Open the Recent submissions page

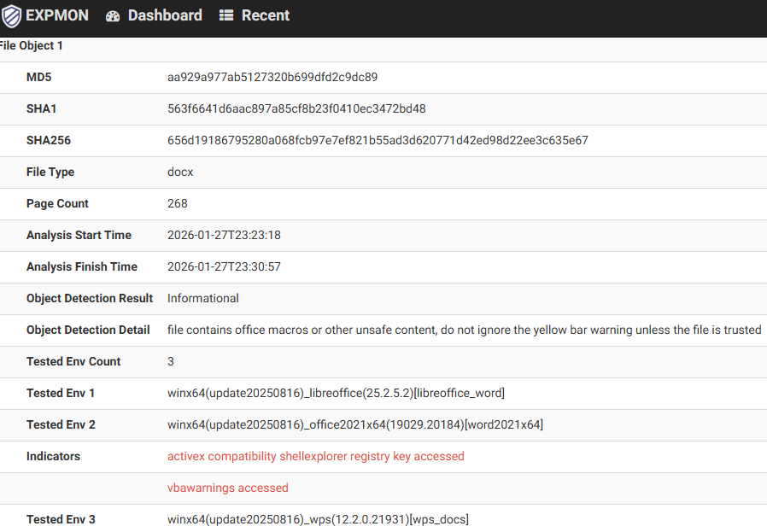266,15
